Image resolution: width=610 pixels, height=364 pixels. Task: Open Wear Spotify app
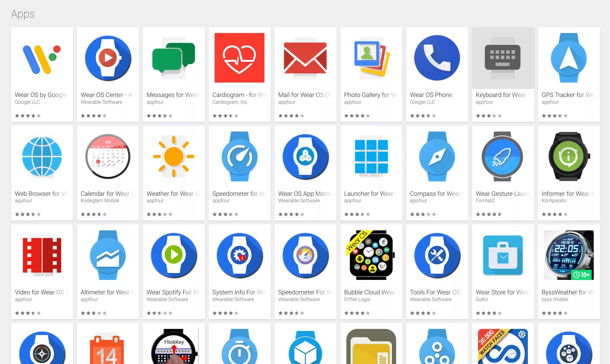tap(174, 255)
